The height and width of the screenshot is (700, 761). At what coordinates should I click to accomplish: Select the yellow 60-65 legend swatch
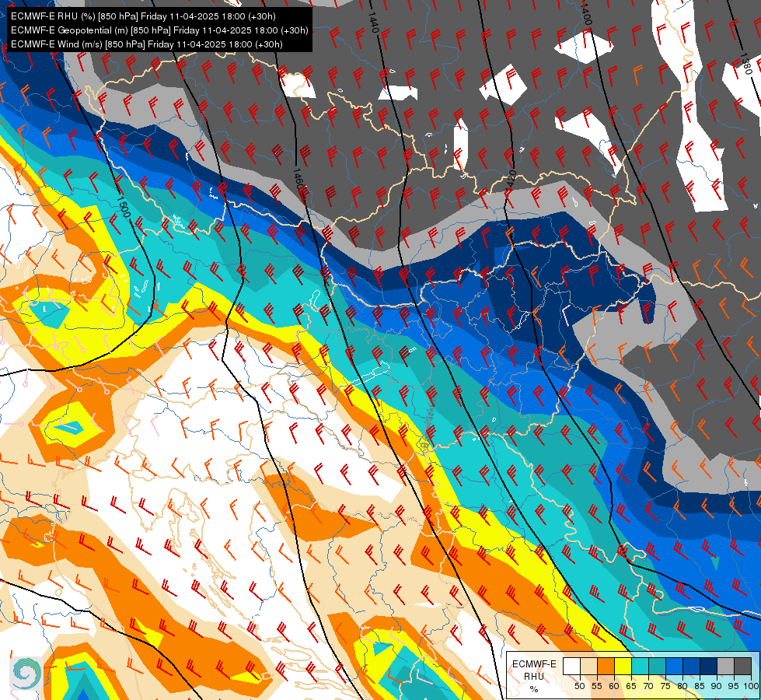(623, 666)
